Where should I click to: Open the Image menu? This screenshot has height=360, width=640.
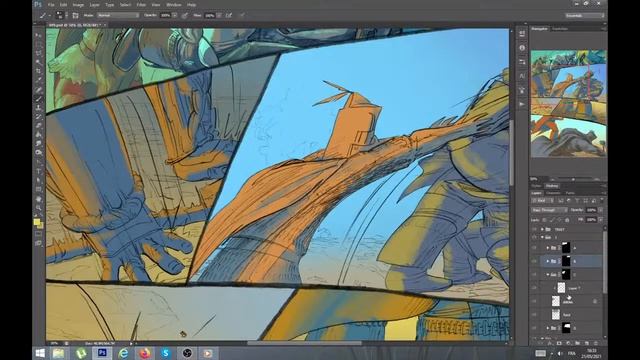78,5
